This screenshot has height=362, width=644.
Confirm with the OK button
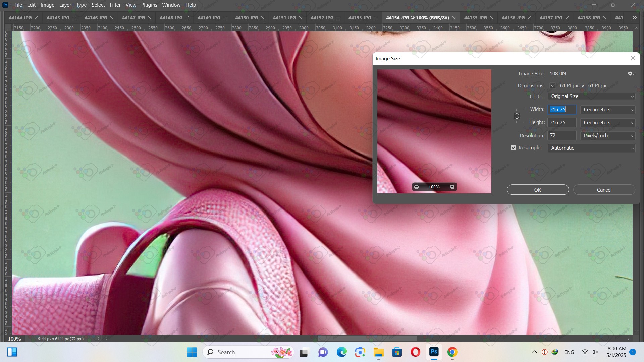pyautogui.click(x=538, y=190)
